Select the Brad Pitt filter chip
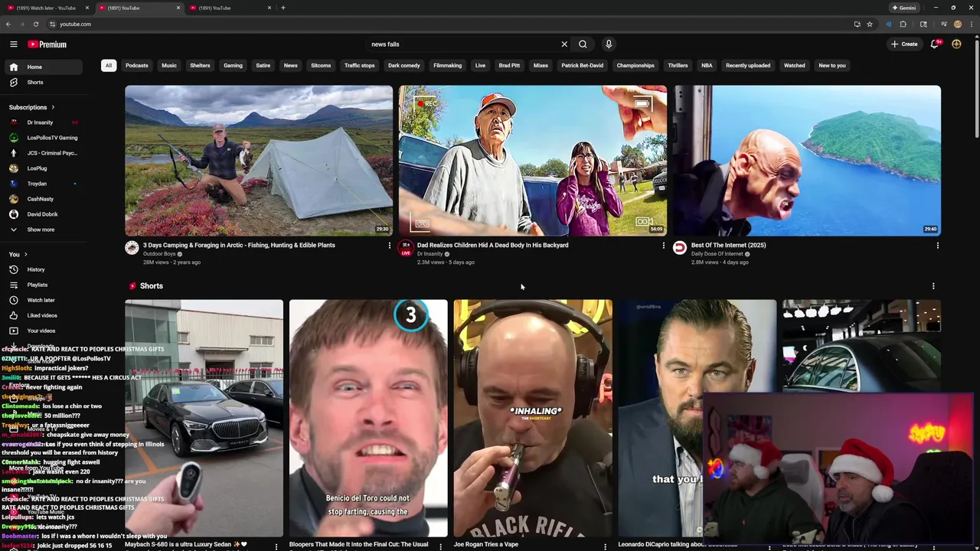980x551 pixels. [509, 65]
